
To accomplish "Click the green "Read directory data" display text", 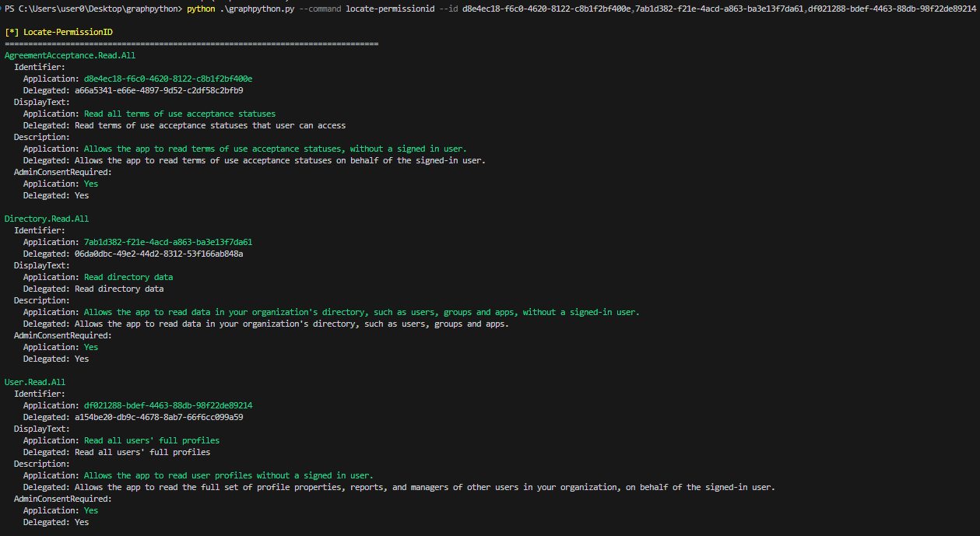I will [x=128, y=277].
